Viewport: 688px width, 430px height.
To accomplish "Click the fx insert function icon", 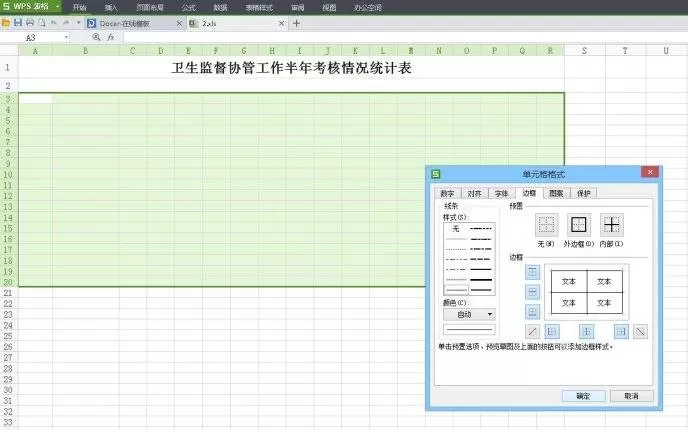I will coord(111,38).
